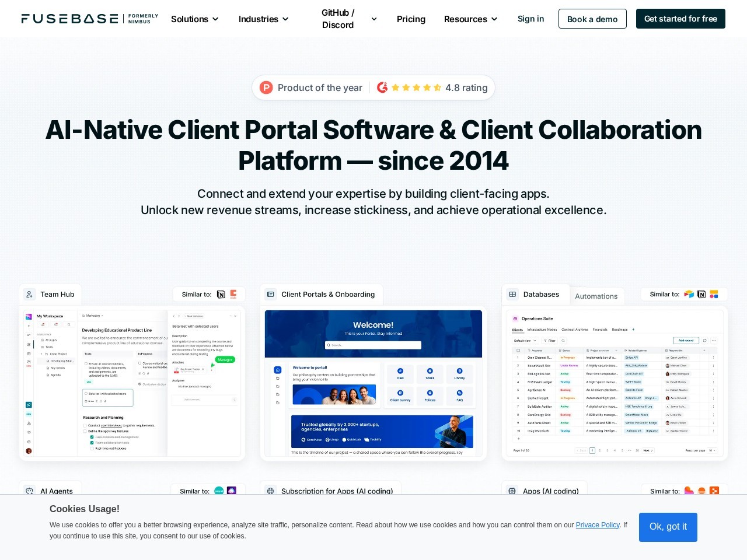Click the "4.8 rating" text
This screenshot has width=747, height=560.
[x=466, y=87]
